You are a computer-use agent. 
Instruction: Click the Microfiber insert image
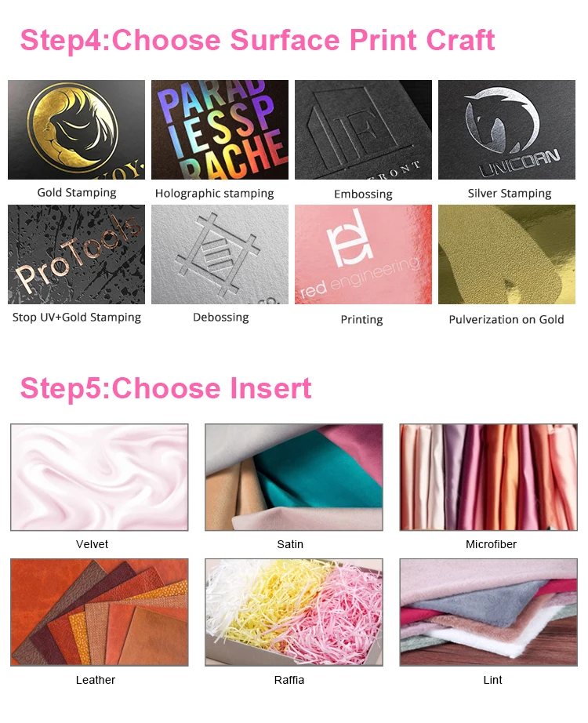[488, 478]
